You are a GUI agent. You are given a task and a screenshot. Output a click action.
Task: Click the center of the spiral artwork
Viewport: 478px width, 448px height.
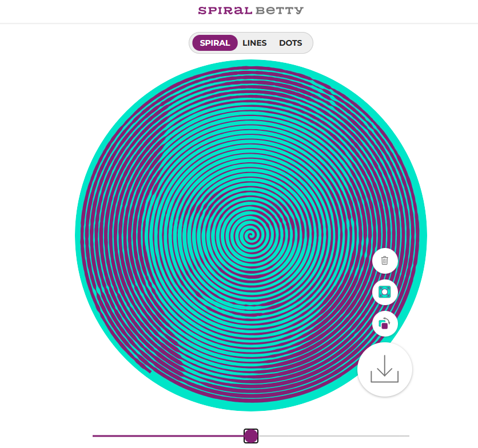(x=251, y=235)
